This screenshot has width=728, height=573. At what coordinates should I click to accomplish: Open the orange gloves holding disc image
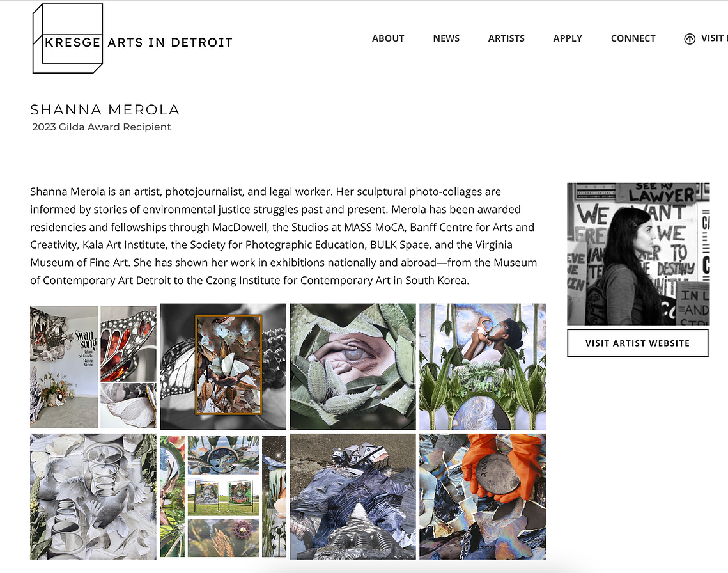click(483, 496)
